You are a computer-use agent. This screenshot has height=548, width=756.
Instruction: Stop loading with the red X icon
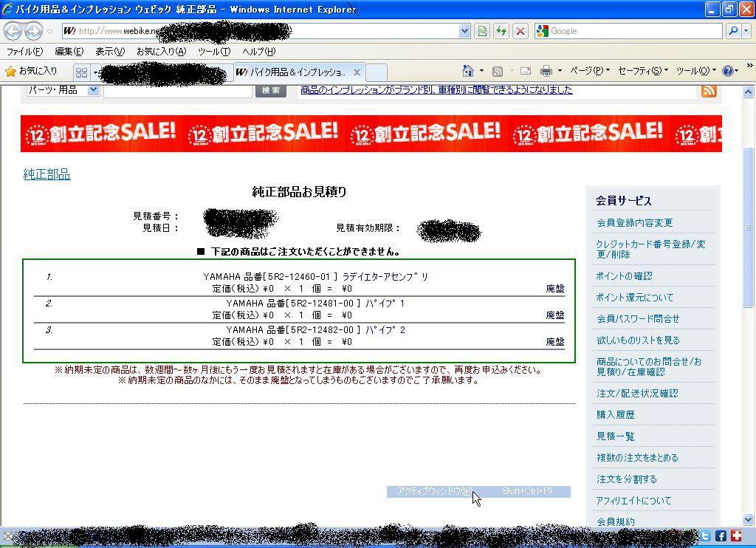pyautogui.click(x=520, y=31)
